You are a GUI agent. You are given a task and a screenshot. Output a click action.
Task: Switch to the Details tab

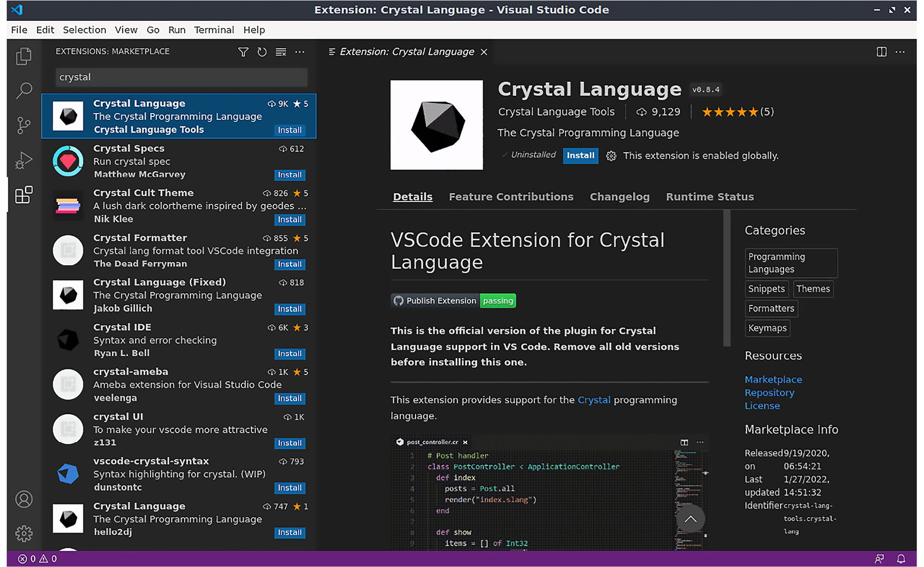(x=413, y=197)
